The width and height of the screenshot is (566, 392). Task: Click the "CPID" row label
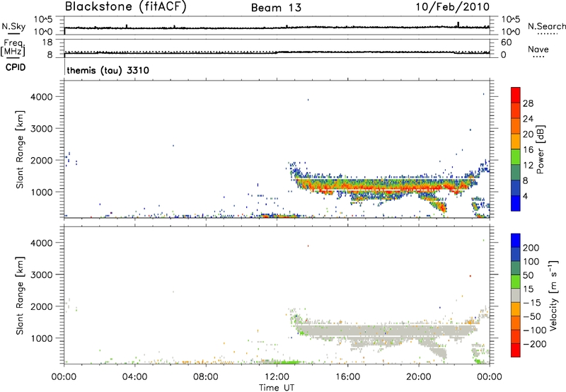pos(16,67)
